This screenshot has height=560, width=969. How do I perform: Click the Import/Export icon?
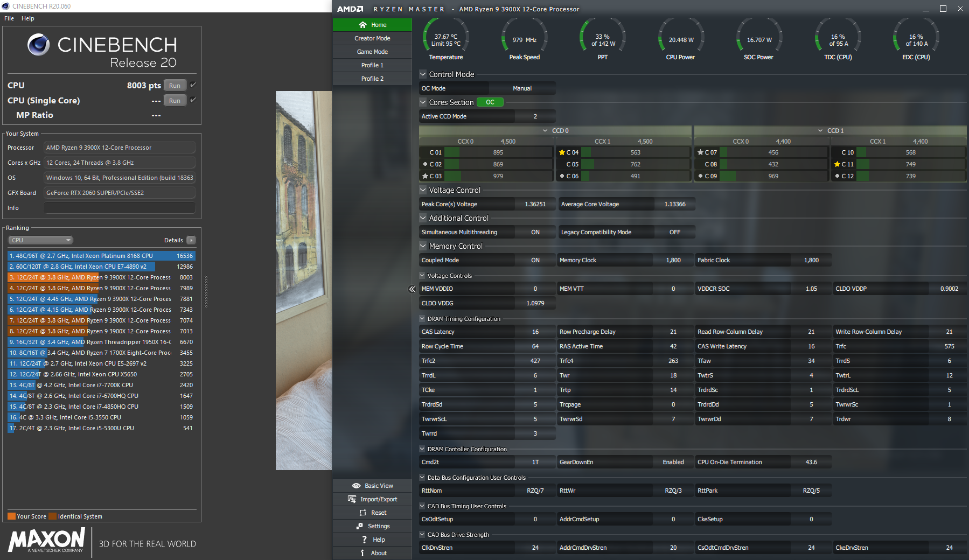coord(352,499)
